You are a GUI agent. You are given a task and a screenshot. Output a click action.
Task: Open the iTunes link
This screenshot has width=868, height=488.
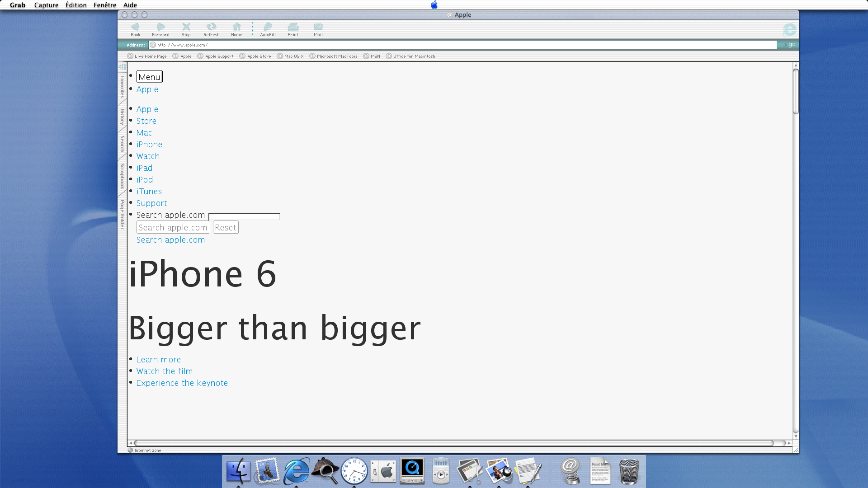click(149, 192)
